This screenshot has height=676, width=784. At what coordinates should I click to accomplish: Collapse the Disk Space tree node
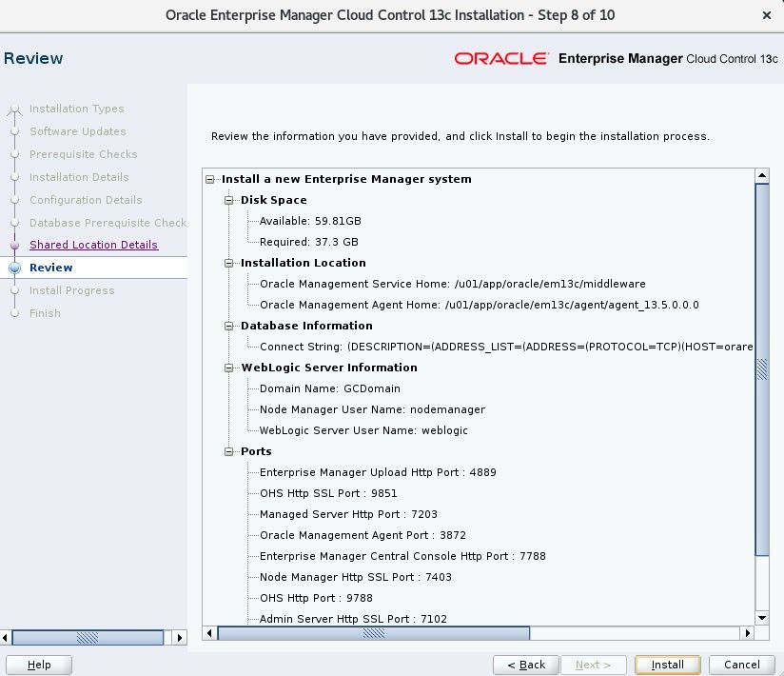[x=229, y=200]
